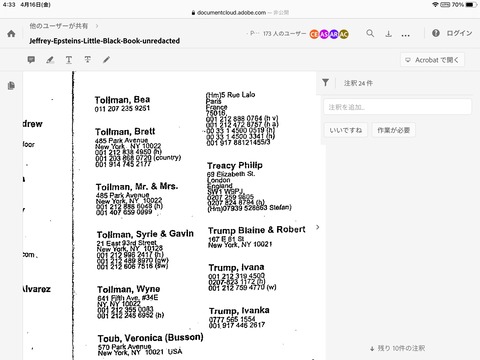The width and height of the screenshot is (480, 360).
Task: Click 他のユーザーが共有 breadcrumb
Action: [59, 26]
